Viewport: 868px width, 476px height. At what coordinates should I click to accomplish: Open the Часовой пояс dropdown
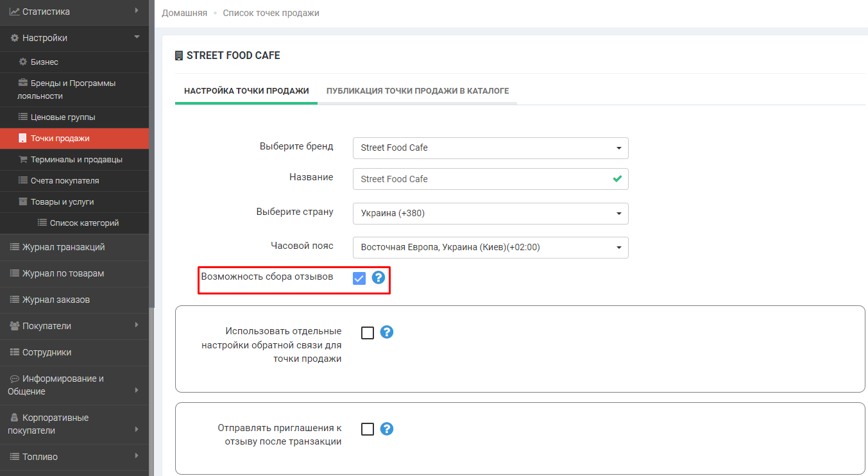tap(490, 248)
